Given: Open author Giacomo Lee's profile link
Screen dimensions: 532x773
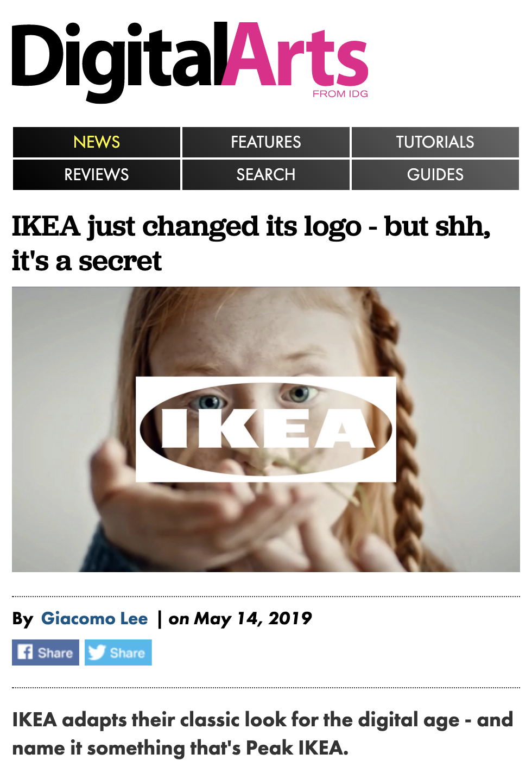Looking at the screenshot, I should pos(94,618).
